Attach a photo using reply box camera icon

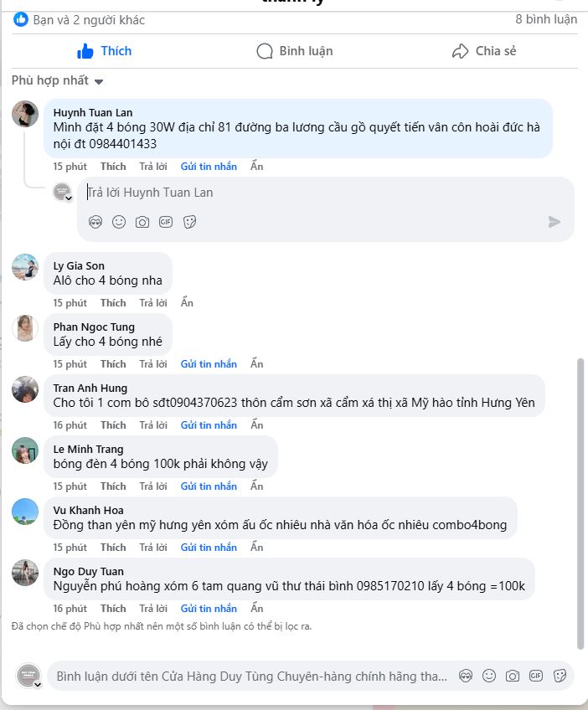click(x=142, y=222)
